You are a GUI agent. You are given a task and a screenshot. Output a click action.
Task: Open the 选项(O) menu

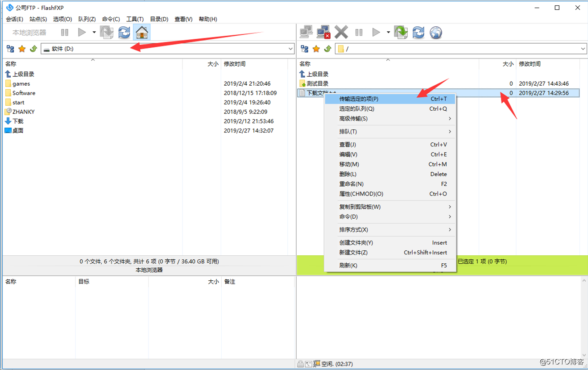tap(62, 19)
